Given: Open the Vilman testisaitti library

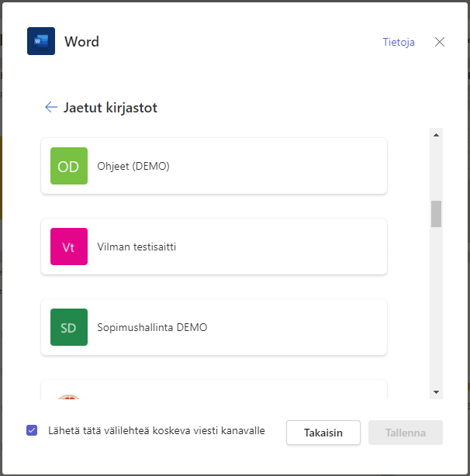Looking at the screenshot, I should [214, 247].
